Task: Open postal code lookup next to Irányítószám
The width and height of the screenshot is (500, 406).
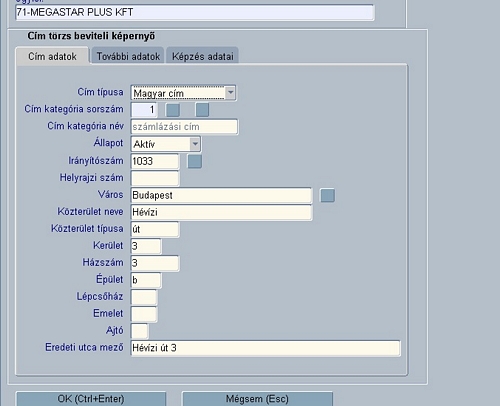Action: click(x=195, y=161)
